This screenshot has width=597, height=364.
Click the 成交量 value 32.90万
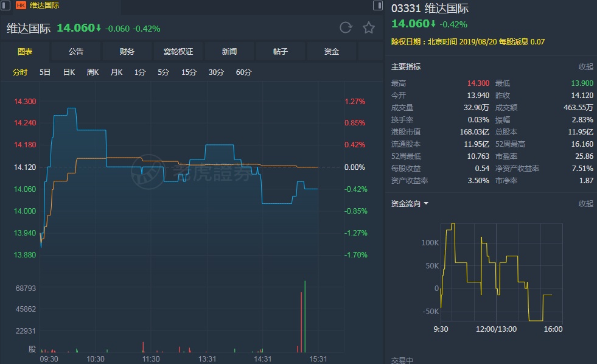(477, 107)
